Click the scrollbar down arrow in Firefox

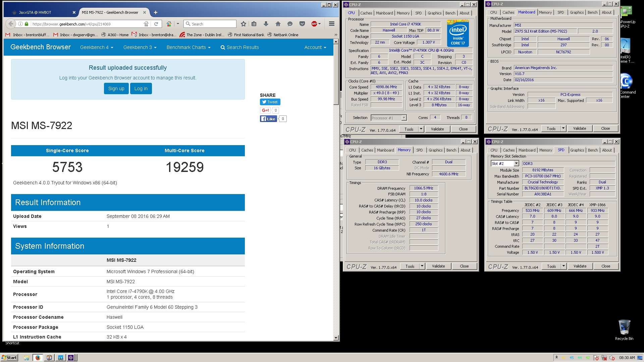336,338
